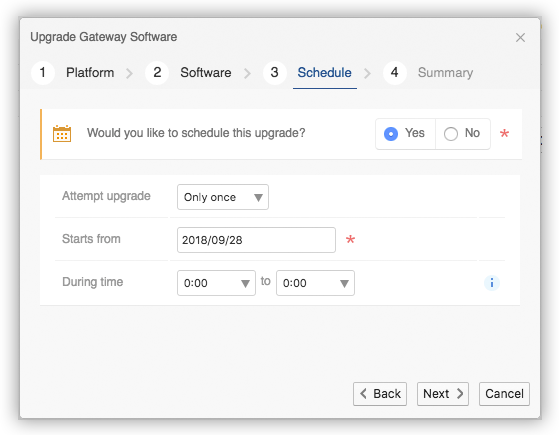Open the start time 0:00 dropdown
This screenshot has width=559, height=435.
(x=216, y=283)
